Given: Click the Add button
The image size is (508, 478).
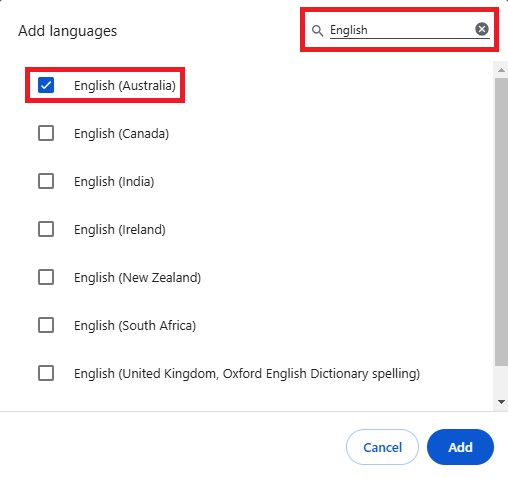Looking at the screenshot, I should (460, 447).
